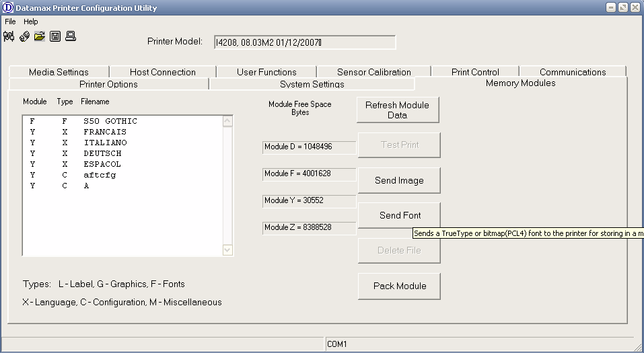Click the file list scroll up arrow

(227, 121)
